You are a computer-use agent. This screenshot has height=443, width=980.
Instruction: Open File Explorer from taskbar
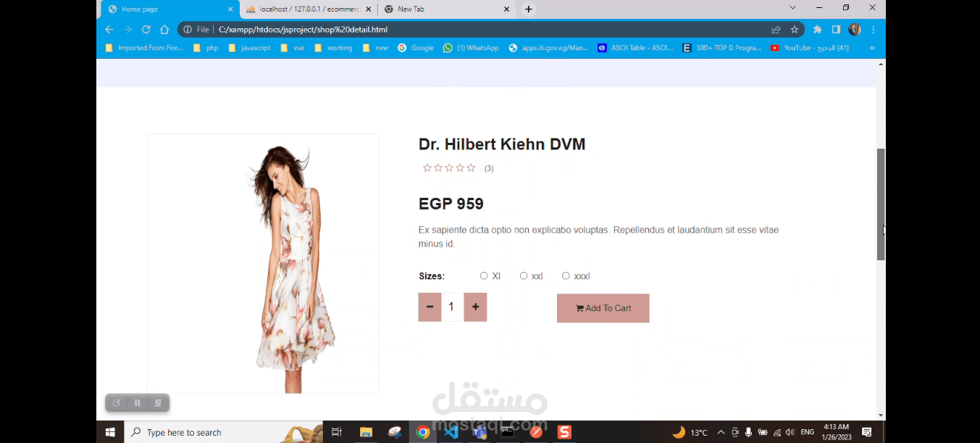click(366, 432)
